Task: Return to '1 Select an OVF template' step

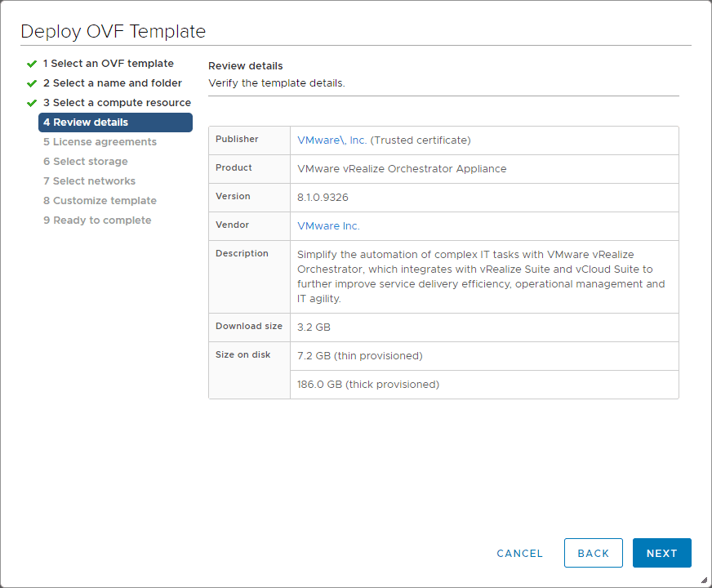Action: (x=109, y=63)
